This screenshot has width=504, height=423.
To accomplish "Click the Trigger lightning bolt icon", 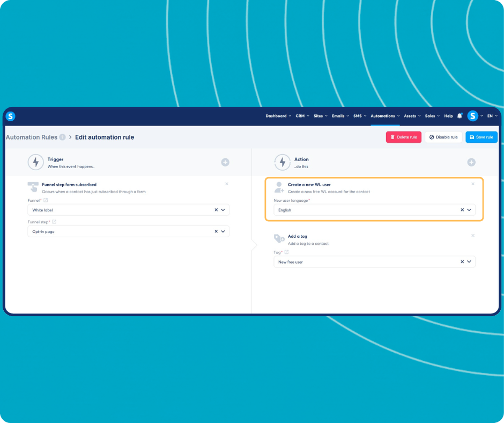I will pos(36,162).
